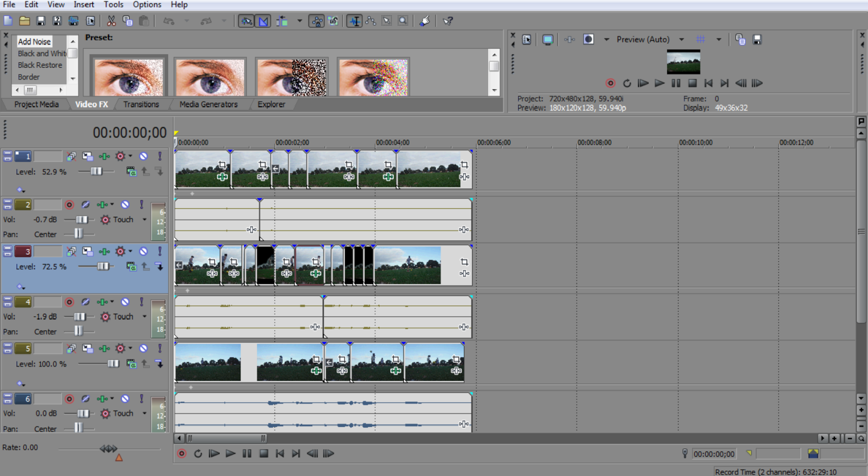868x476 pixels.
Task: Open the Touch automation dropdown on track 2
Action: tap(144, 220)
